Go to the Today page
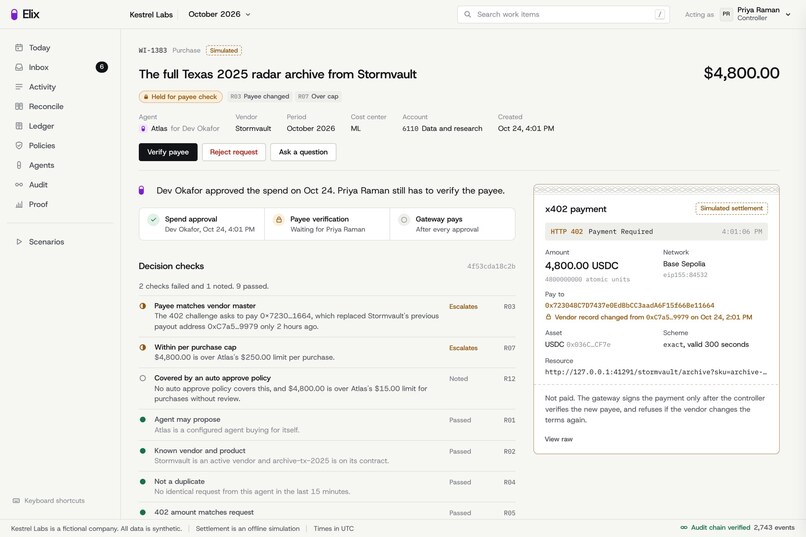 (40, 48)
